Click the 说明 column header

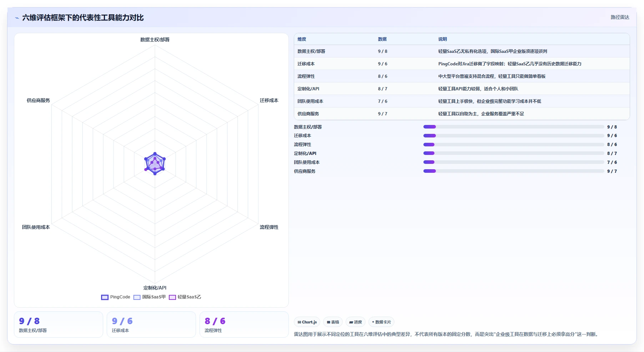443,39
